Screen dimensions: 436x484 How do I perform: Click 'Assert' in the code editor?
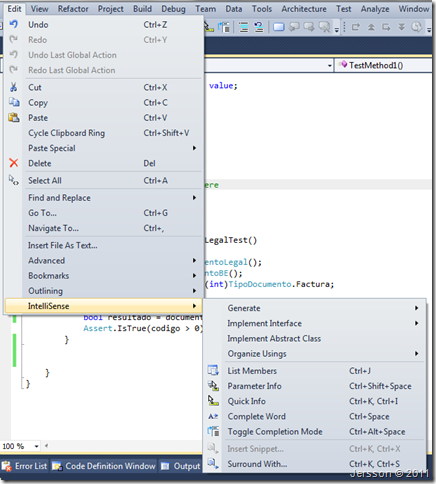pos(98,328)
